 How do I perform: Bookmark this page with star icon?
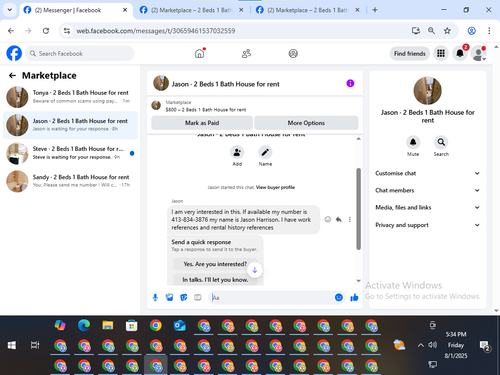pyautogui.click(x=447, y=31)
